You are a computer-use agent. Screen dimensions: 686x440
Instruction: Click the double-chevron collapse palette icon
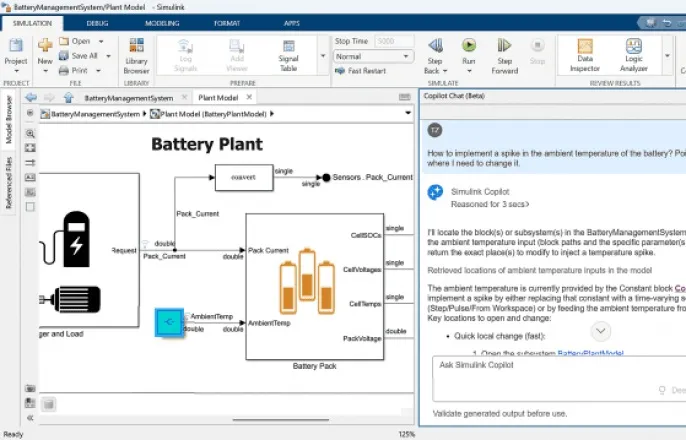coord(30,418)
